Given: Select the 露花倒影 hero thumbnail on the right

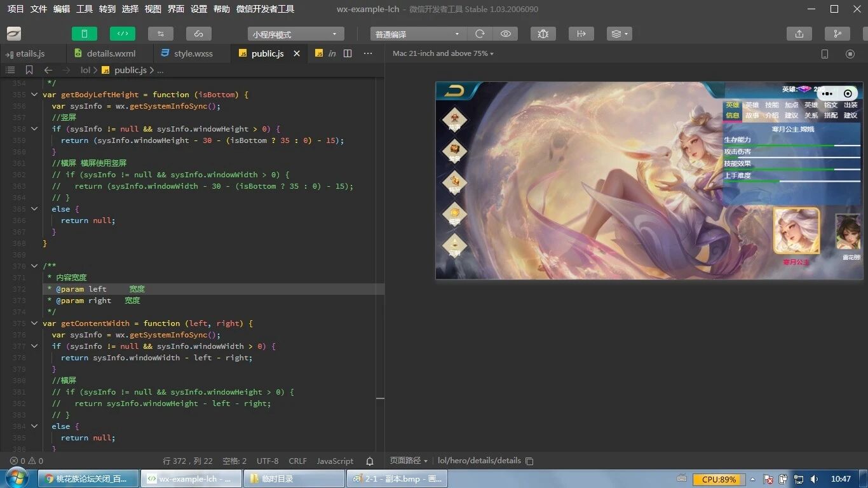Looking at the screenshot, I should pyautogui.click(x=849, y=233).
